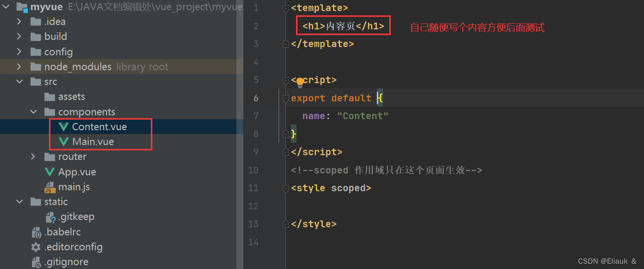The image size is (644, 269).
Task: Place cursor on 'export default' text
Action: (331, 98)
